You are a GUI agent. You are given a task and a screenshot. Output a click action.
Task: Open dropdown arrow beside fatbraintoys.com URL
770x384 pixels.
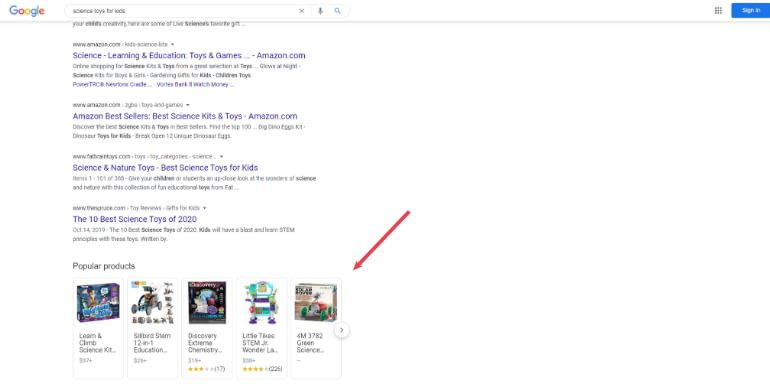coord(221,157)
